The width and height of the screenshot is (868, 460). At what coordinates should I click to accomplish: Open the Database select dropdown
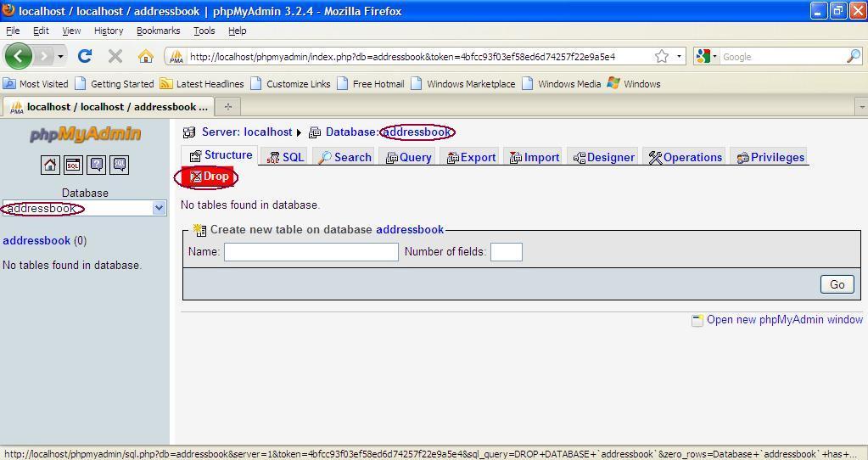point(85,208)
